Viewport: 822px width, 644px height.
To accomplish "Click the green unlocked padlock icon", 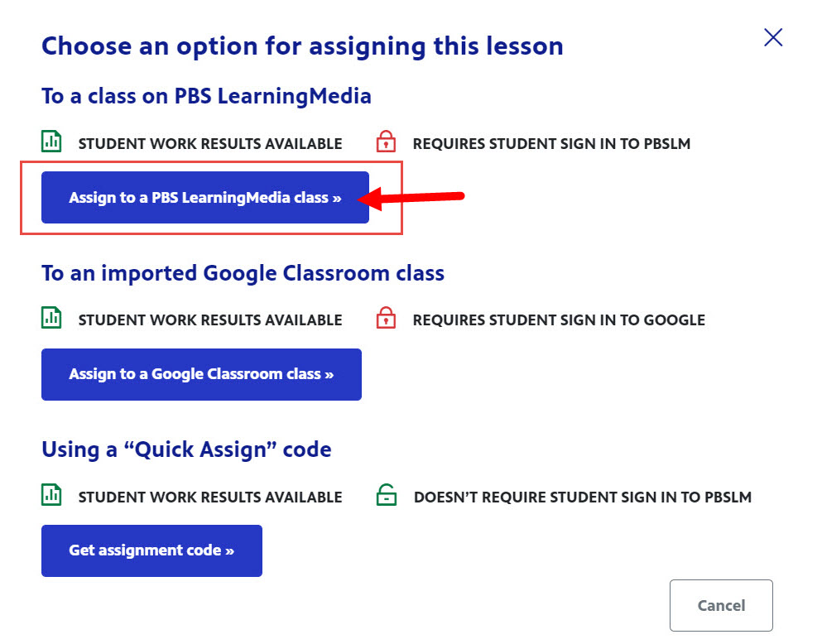I will (387, 495).
